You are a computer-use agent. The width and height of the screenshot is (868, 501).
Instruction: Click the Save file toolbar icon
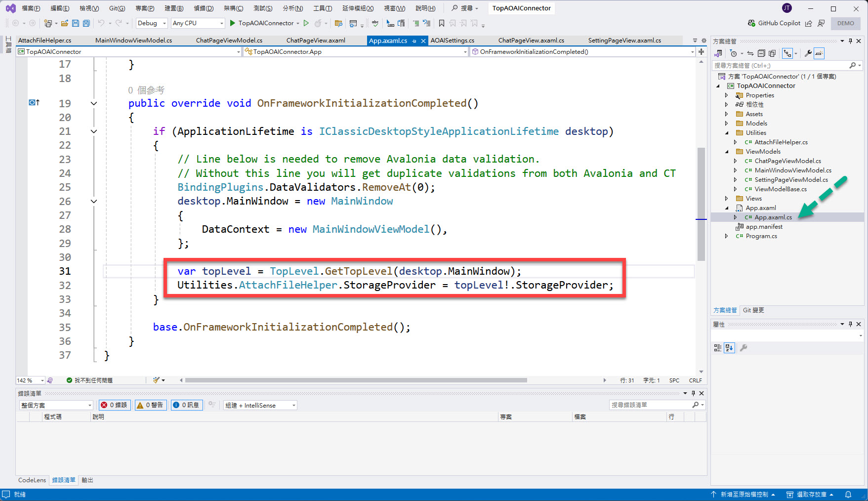click(76, 23)
